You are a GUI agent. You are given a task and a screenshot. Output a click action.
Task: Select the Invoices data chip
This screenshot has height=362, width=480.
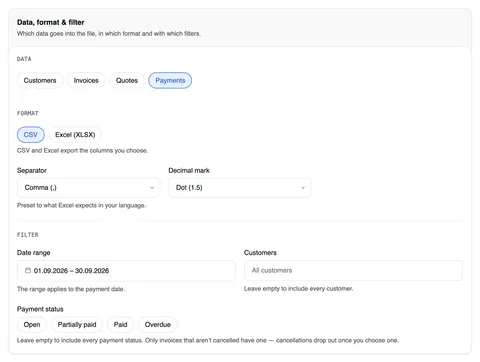pyautogui.click(x=86, y=80)
